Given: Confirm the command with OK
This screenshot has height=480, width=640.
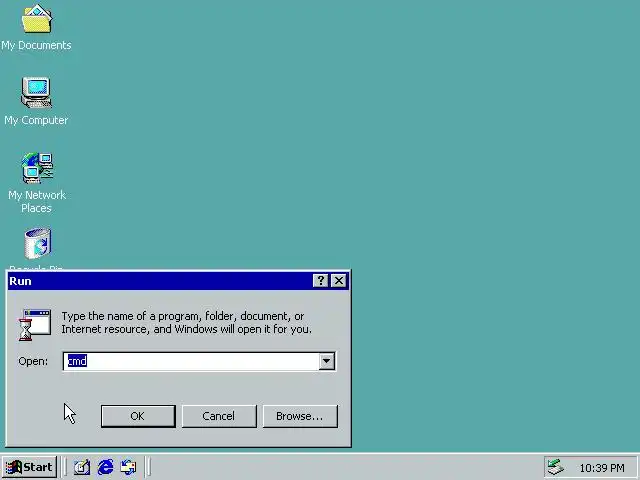Looking at the screenshot, I should click(x=138, y=416).
